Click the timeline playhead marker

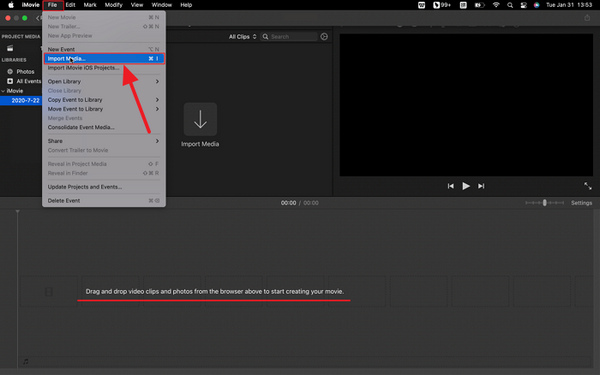tap(17, 211)
